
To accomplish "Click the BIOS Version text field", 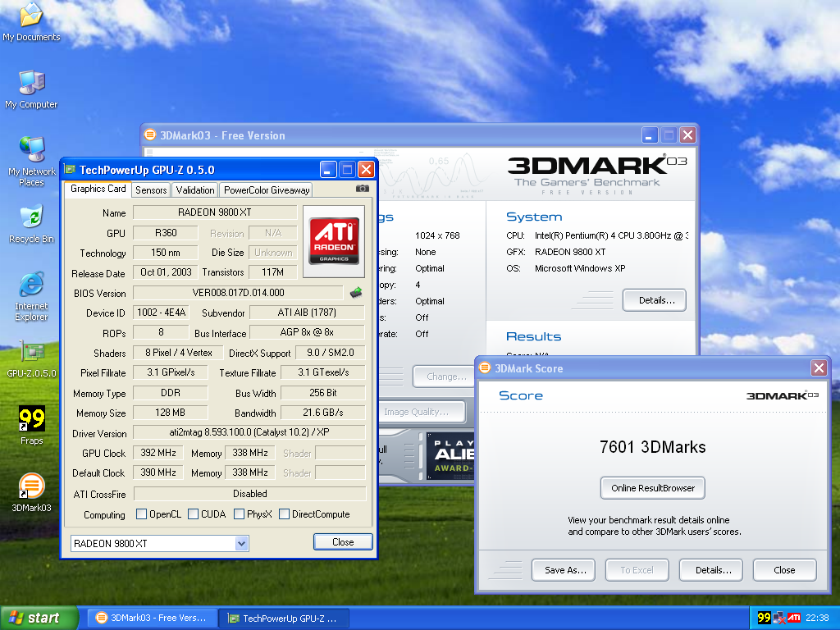I will (x=238, y=293).
